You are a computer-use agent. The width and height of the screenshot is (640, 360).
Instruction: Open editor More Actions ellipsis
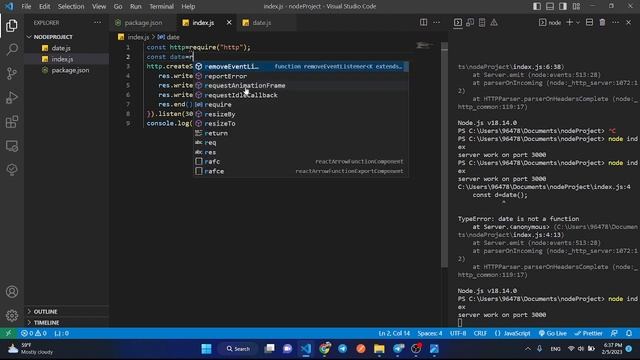[x=436, y=22]
